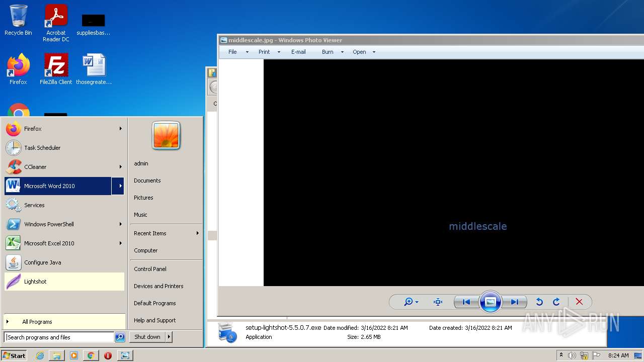644x362 pixels.
Task: Expand Firefox jump list arrow
Action: [120, 129]
